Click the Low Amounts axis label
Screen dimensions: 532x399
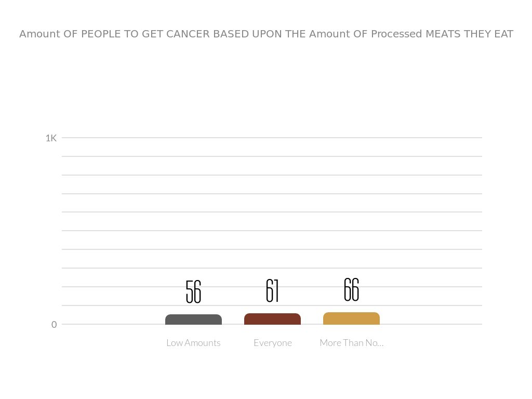point(193,343)
